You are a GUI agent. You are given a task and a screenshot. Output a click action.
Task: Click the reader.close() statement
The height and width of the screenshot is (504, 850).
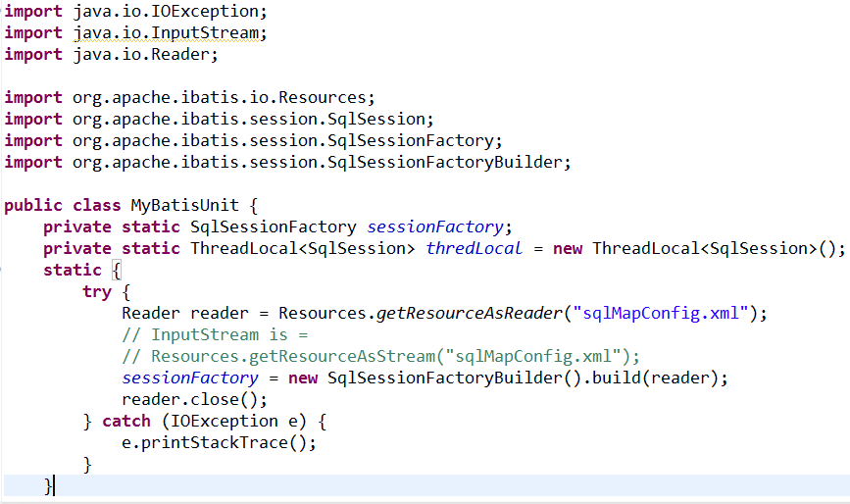coord(195,399)
